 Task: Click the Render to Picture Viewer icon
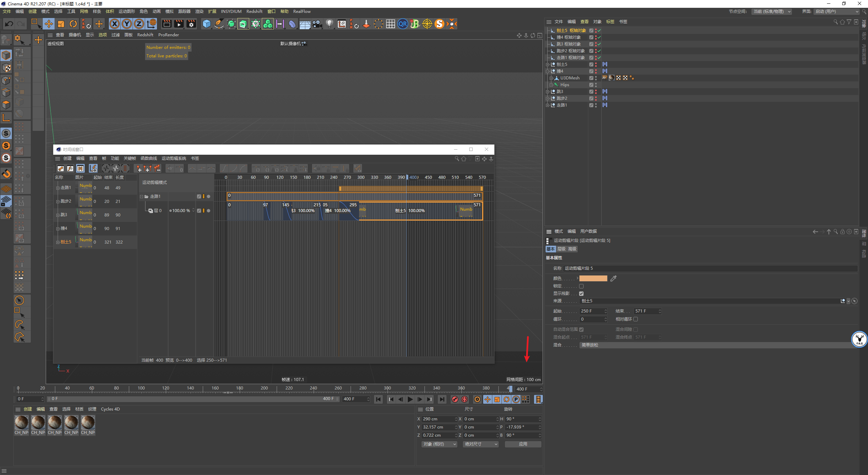[179, 24]
